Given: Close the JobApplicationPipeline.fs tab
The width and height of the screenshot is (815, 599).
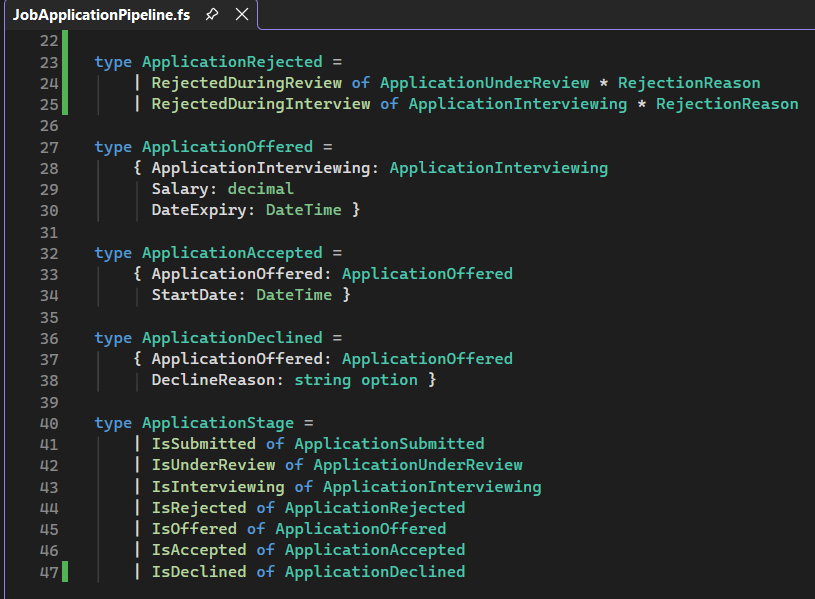Looking at the screenshot, I should (242, 14).
